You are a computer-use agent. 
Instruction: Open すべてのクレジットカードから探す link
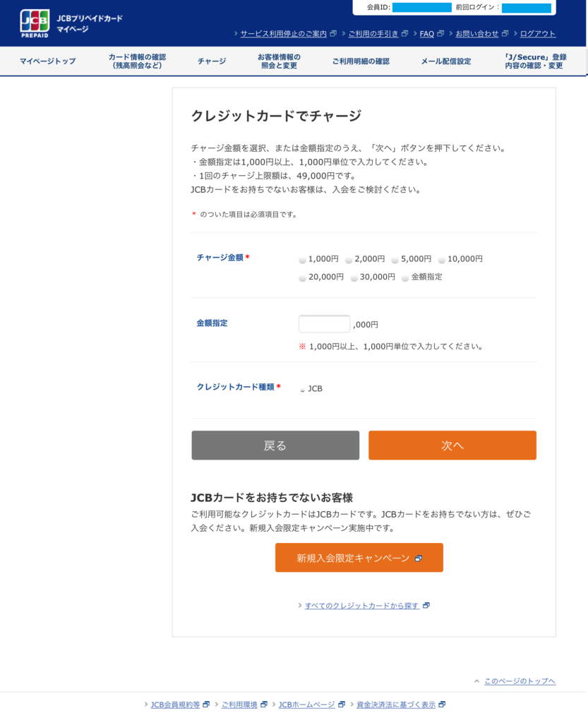[361, 605]
